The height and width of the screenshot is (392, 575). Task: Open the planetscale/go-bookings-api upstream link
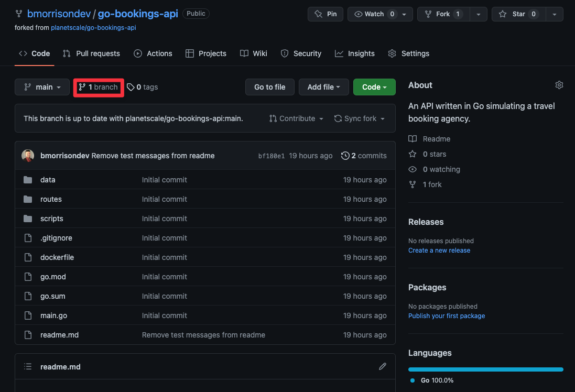tap(93, 27)
